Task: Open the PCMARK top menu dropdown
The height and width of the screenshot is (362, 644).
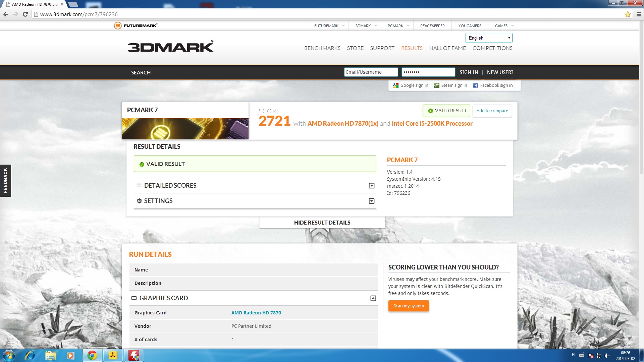Action: pyautogui.click(x=398, y=26)
